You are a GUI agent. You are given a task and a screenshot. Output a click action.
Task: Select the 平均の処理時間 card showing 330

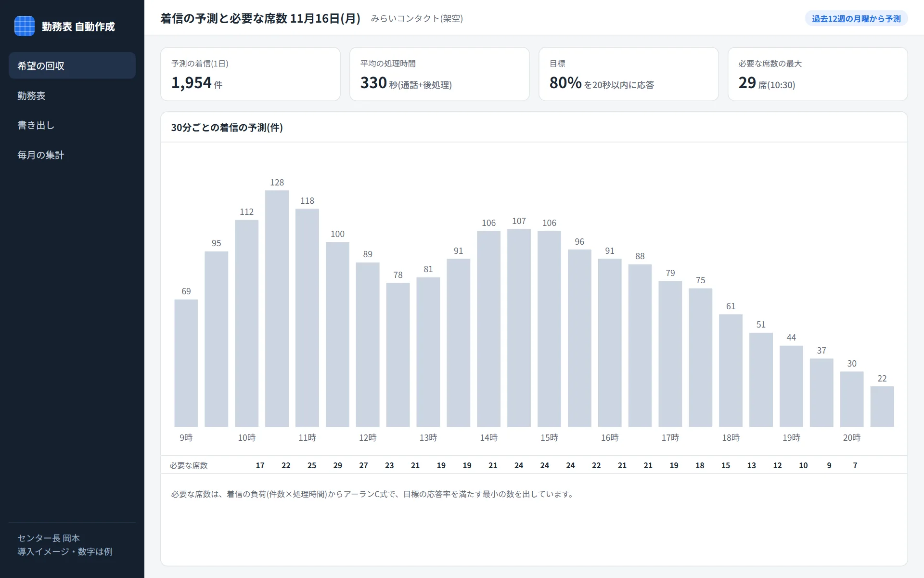click(x=439, y=74)
